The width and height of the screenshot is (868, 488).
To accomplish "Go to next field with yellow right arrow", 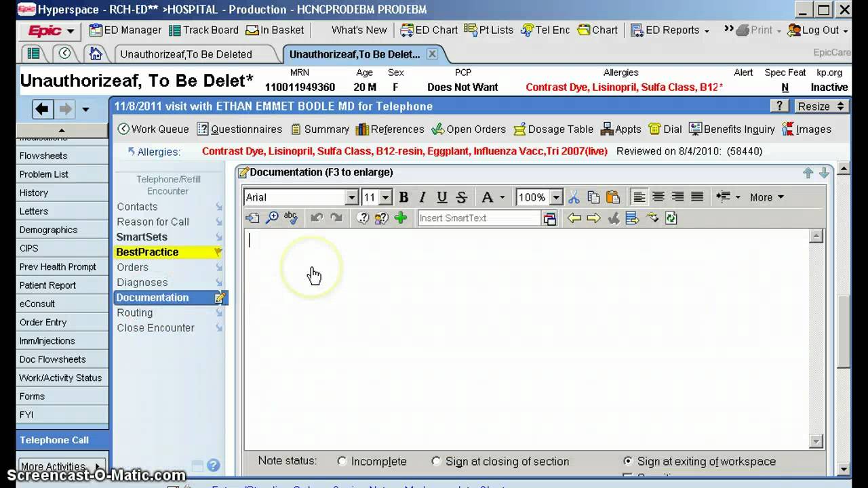I will click(x=593, y=218).
